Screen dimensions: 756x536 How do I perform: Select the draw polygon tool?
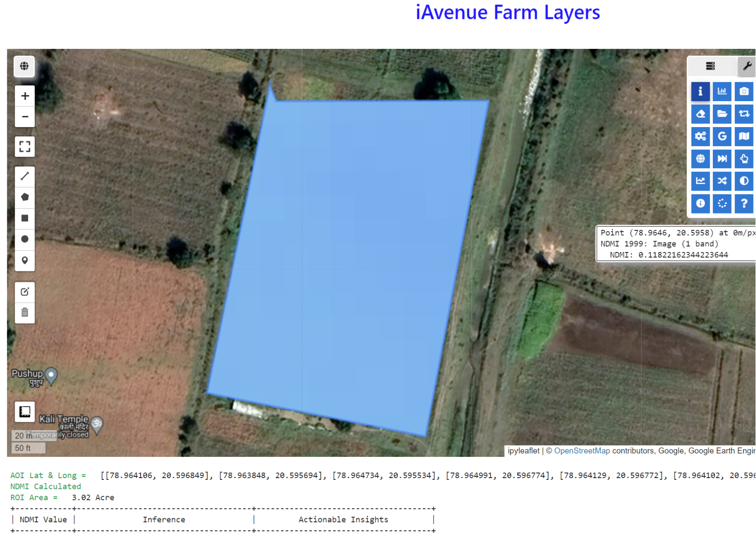coord(25,197)
